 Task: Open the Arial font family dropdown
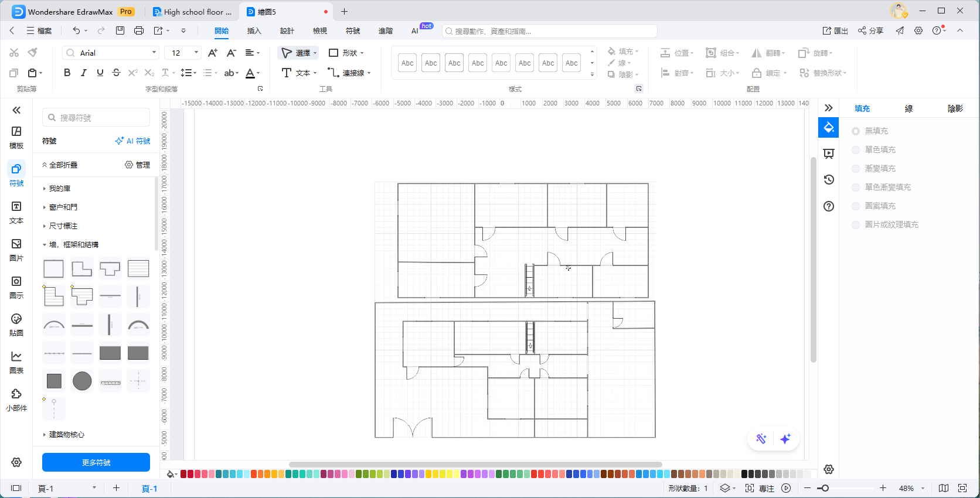click(x=111, y=53)
